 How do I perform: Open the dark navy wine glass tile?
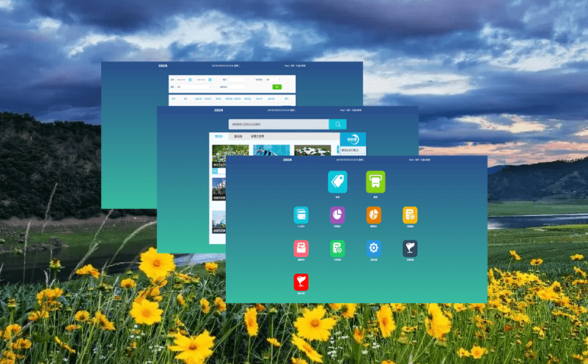pyautogui.click(x=410, y=249)
